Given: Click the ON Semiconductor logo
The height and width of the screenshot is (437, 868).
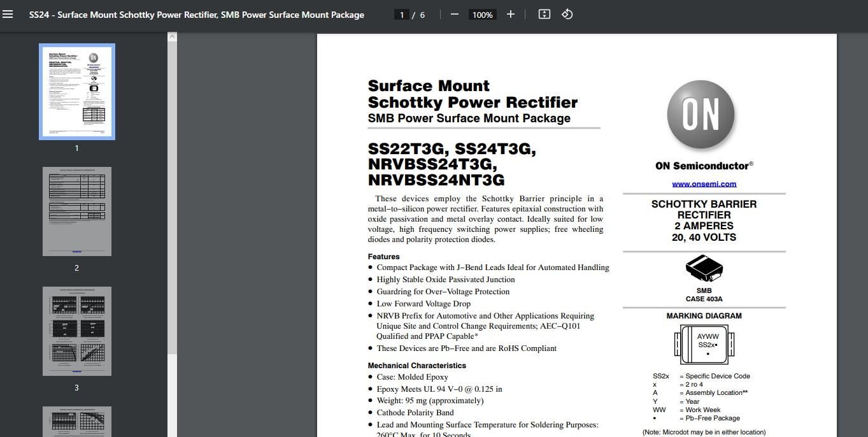Looking at the screenshot, I should click(x=701, y=115).
